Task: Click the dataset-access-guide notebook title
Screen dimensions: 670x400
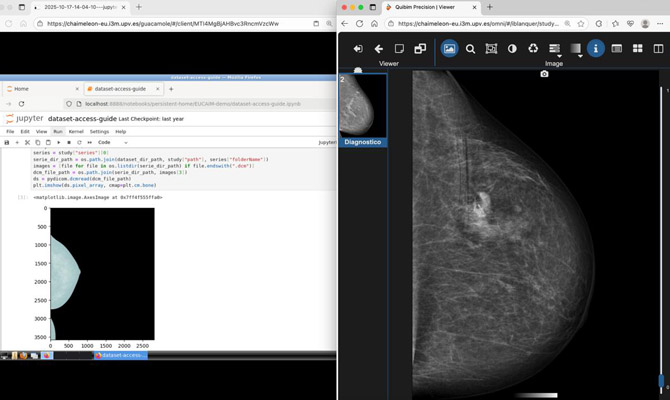Action: point(82,119)
